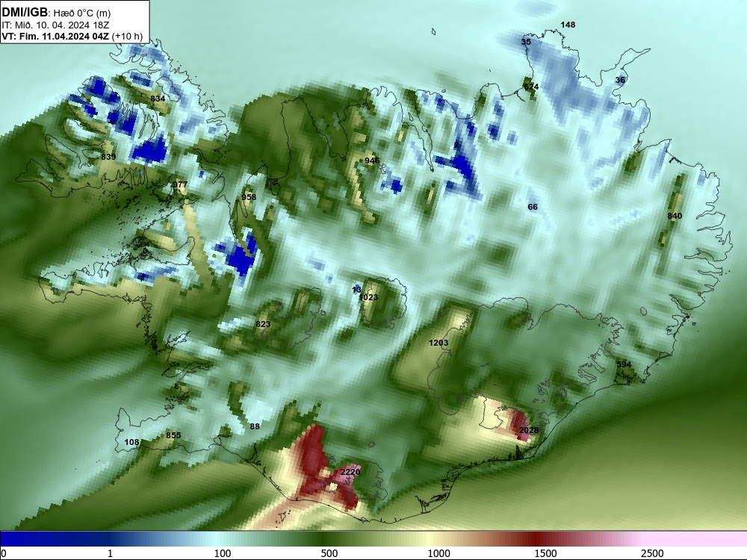
Task: Click the map value 946
Action: [x=372, y=161]
